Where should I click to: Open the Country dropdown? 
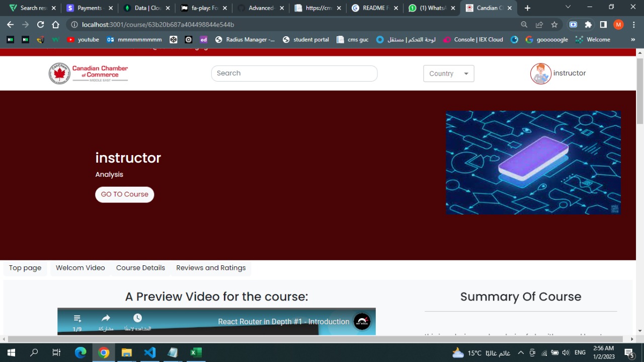point(448,73)
